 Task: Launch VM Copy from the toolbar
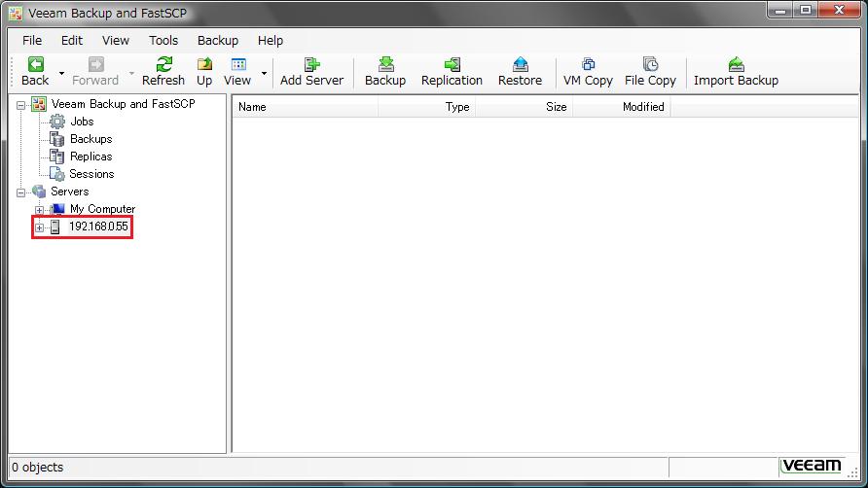(588, 64)
